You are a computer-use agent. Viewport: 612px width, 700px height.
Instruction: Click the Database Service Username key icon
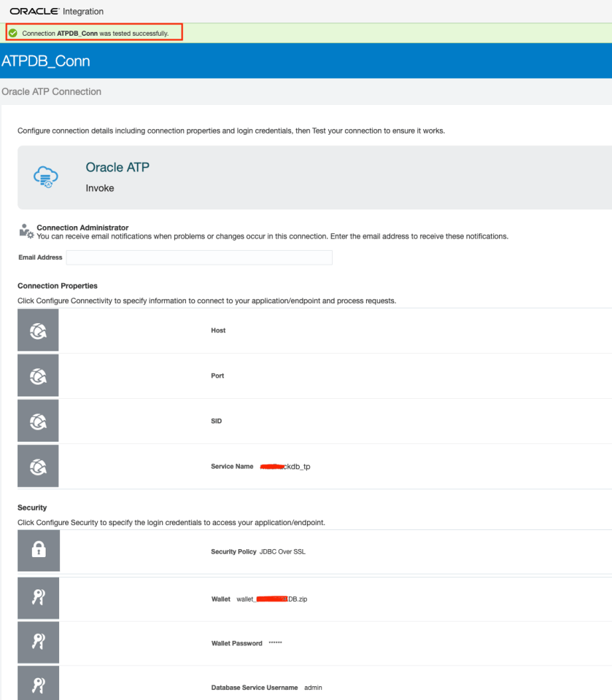(x=37, y=685)
